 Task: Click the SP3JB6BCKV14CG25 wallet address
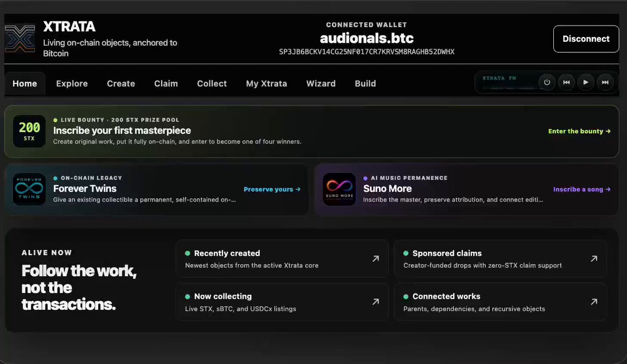[366, 52]
